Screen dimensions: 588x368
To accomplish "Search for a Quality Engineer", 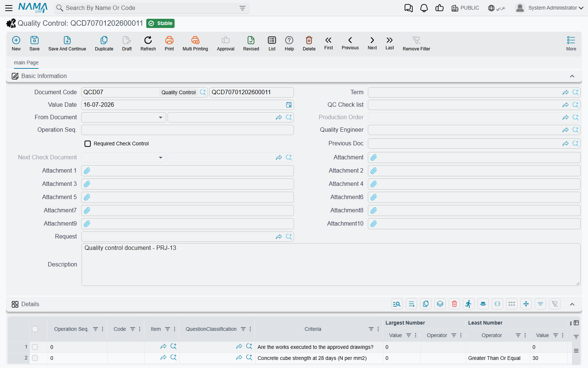I will pyautogui.click(x=576, y=130).
